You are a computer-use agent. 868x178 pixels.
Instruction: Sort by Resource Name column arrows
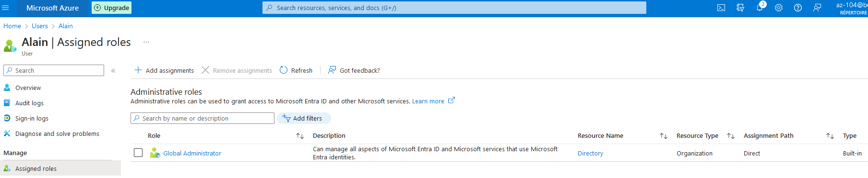(x=664, y=136)
